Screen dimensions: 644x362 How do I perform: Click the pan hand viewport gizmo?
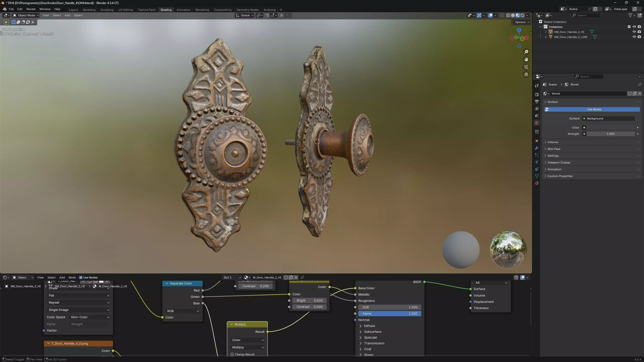(526, 59)
